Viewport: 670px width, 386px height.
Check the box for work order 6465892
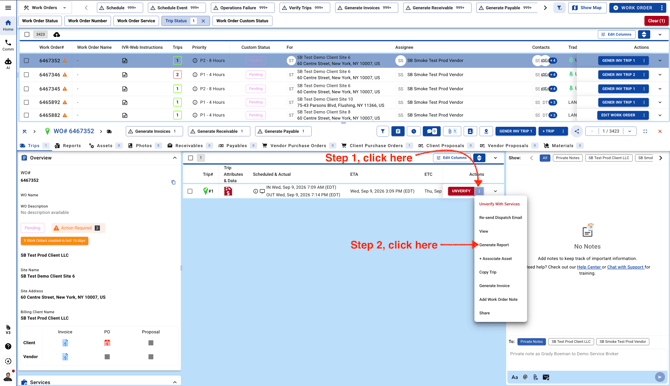pyautogui.click(x=26, y=103)
